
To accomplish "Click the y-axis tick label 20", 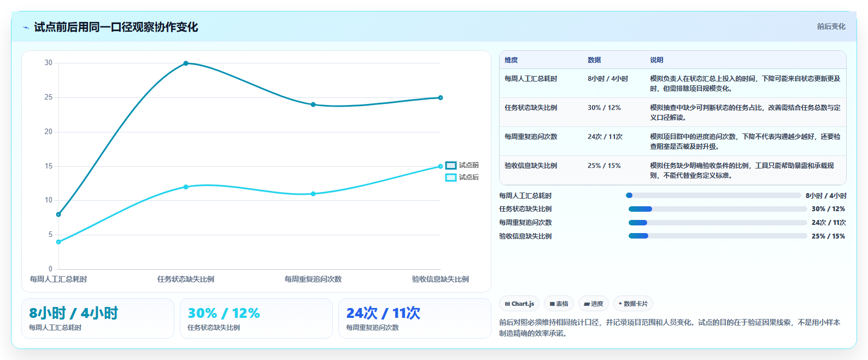I will click(x=49, y=132).
